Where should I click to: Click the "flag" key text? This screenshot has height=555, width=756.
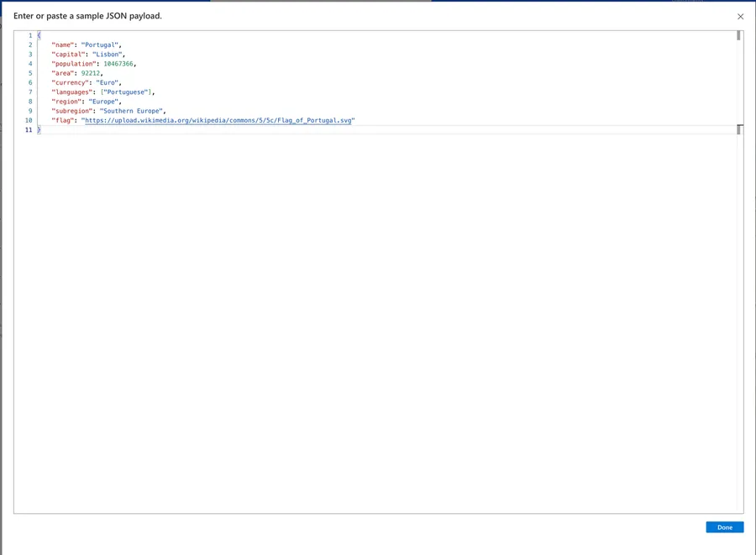coord(64,121)
